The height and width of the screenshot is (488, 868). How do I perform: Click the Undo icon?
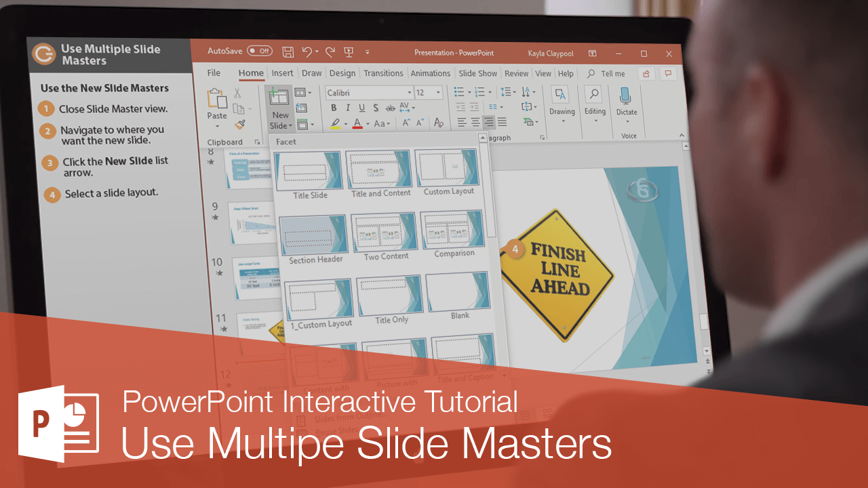(x=307, y=52)
